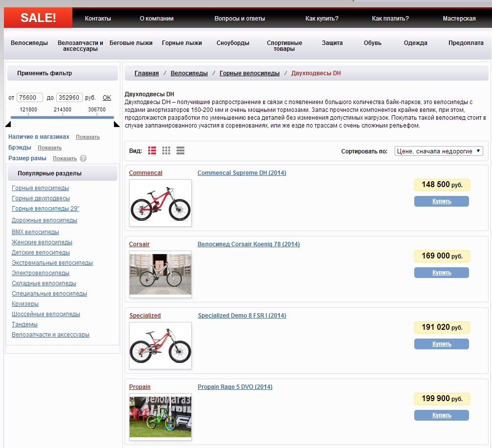This screenshot has height=448, width=492.
Task: Open Commencal brand link
Action: 146,173
